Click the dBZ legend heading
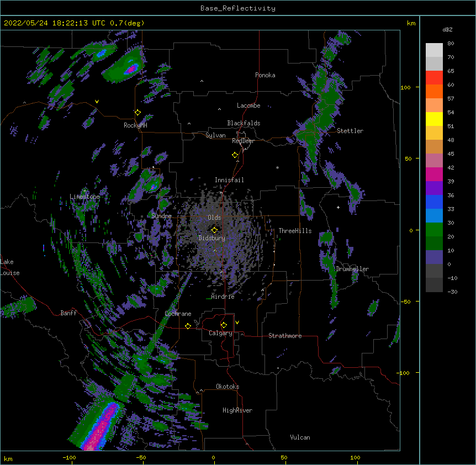 click(447, 30)
